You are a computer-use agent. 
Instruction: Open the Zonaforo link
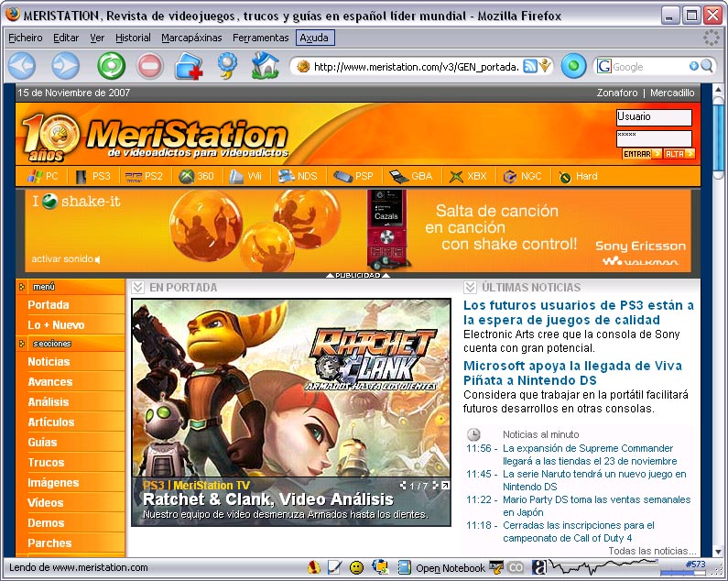pos(617,93)
